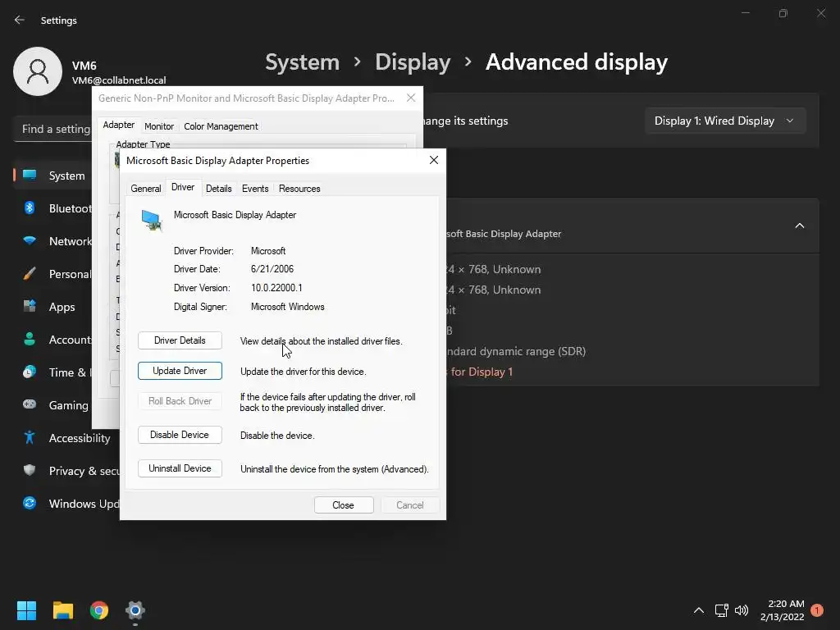Click the Time & language clock icon
Viewport: 840px width, 630px height.
point(30,372)
